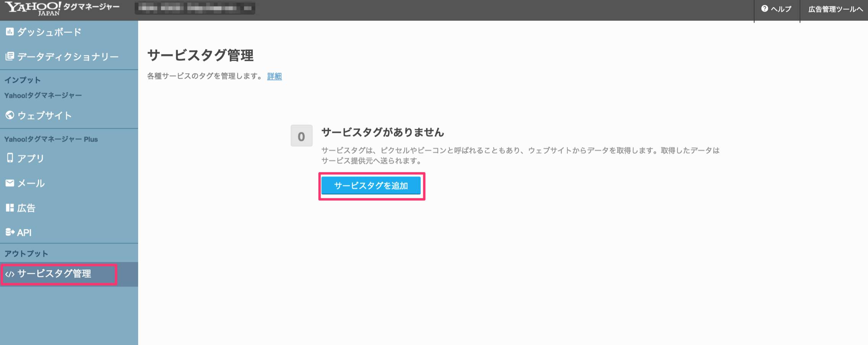Click the mail envelope icon

tap(10, 183)
